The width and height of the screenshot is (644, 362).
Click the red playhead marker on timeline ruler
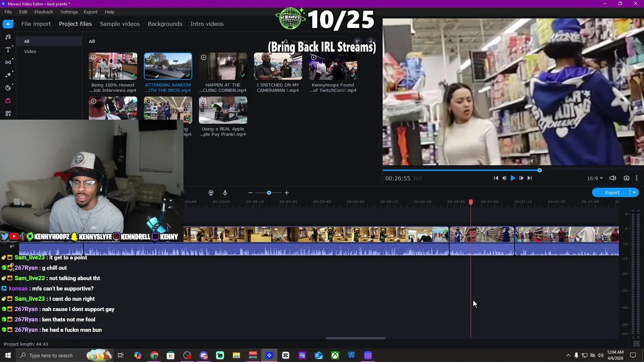470,202
